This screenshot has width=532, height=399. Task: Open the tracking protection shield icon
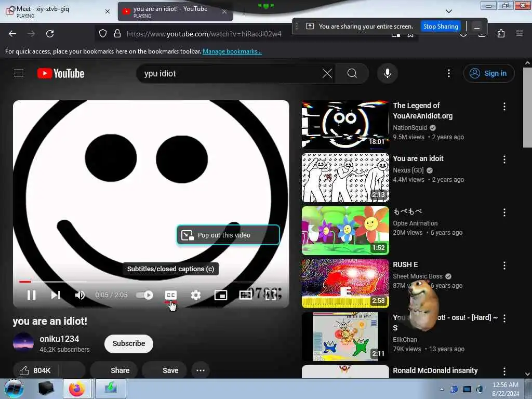(x=103, y=34)
